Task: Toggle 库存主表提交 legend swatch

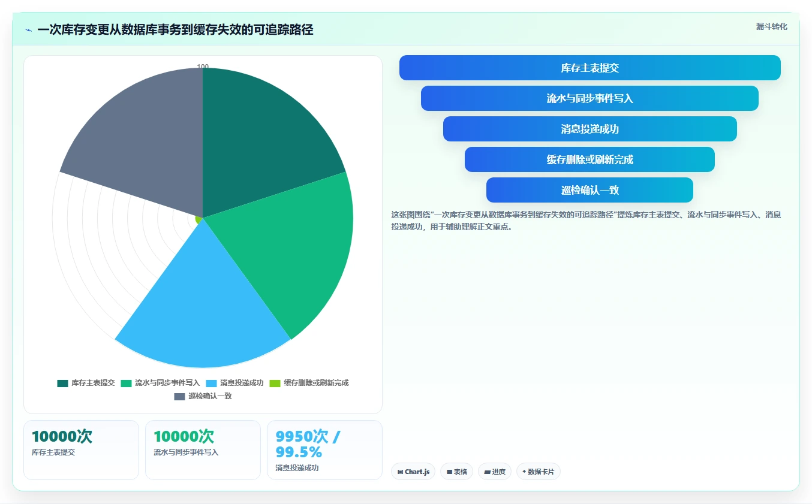Action: [63, 383]
